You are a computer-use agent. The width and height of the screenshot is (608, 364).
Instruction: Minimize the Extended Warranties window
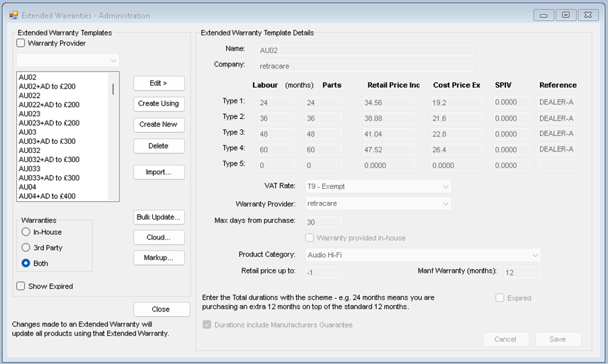(x=544, y=15)
